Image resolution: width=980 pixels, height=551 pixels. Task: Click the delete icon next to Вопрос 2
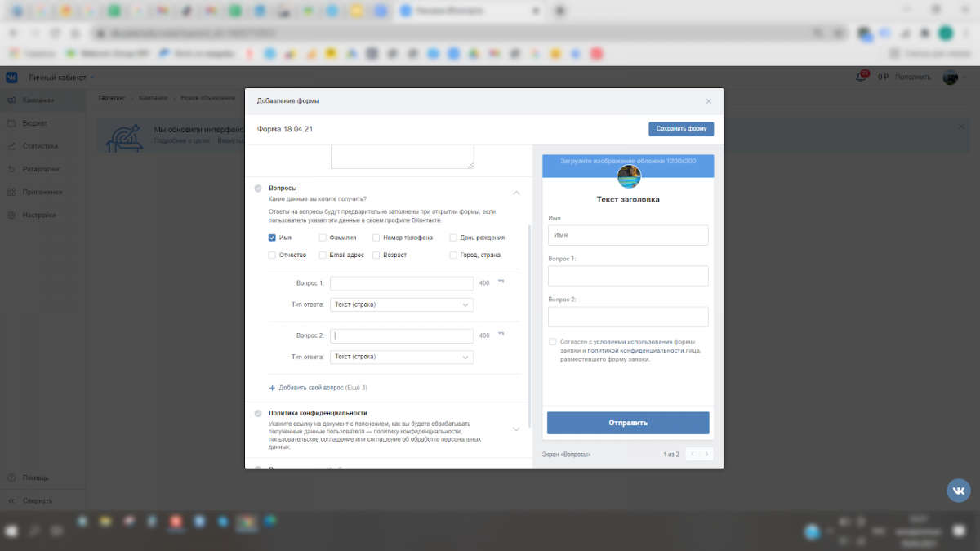click(x=501, y=335)
